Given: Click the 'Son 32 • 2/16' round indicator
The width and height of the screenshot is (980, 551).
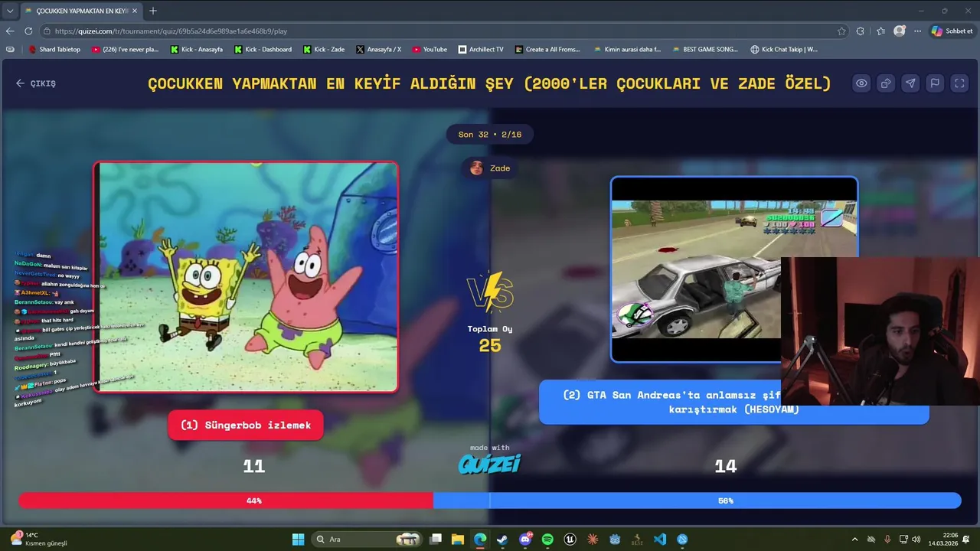Looking at the screenshot, I should click(490, 134).
